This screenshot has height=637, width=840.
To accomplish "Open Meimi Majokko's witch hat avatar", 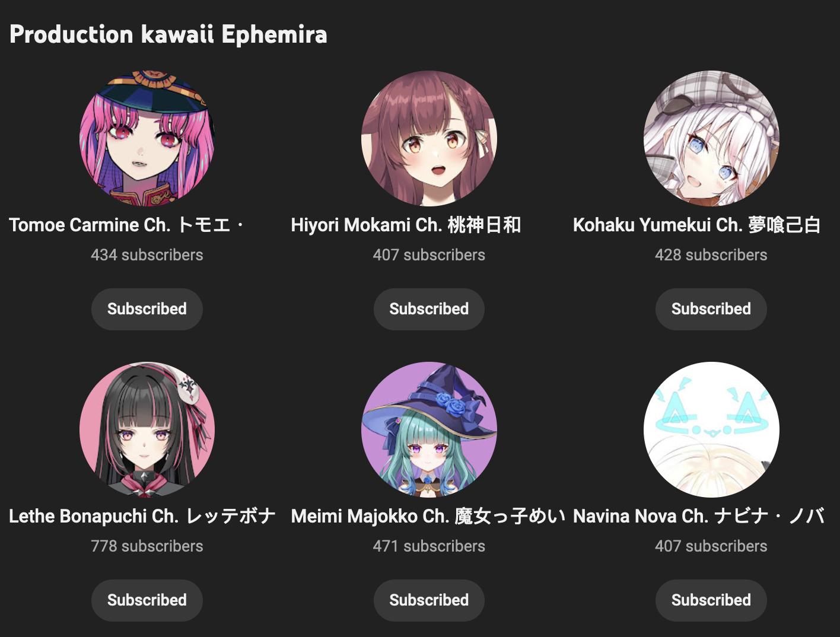I will [x=429, y=429].
